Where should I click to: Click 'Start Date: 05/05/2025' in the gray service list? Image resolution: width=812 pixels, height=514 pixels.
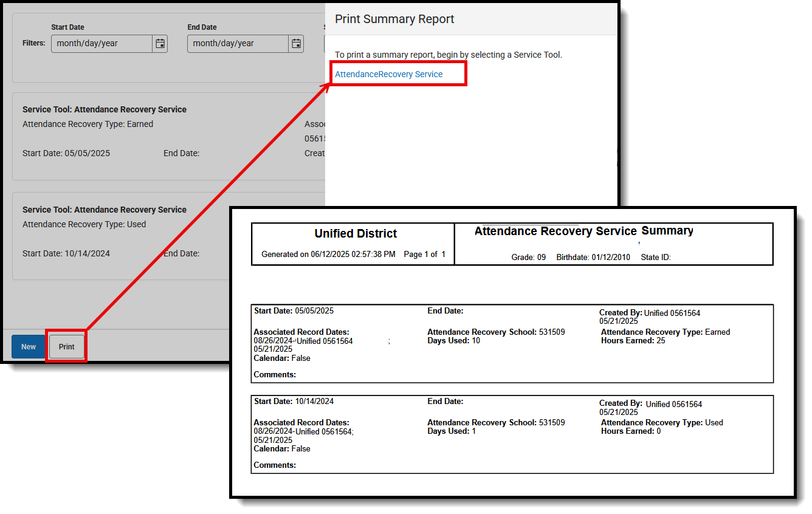click(66, 153)
